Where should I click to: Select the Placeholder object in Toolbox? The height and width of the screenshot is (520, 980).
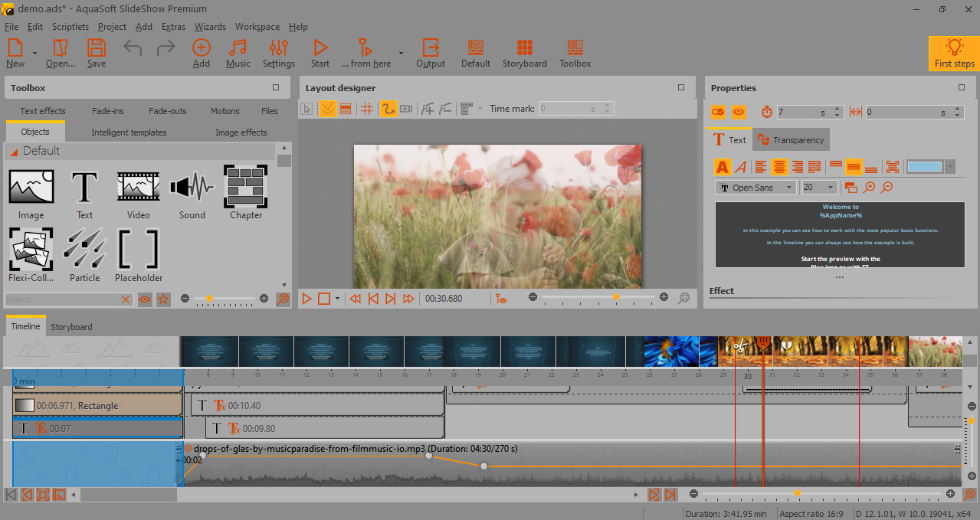click(139, 257)
